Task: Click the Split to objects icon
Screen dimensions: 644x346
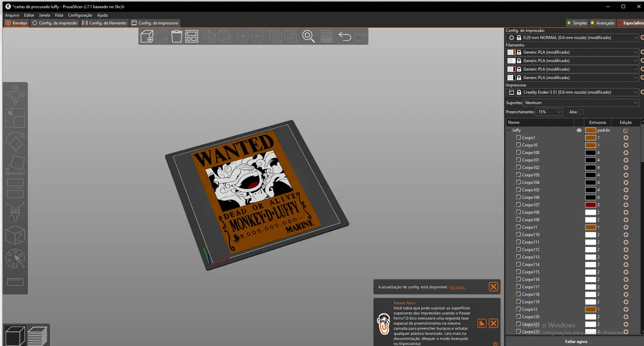Action: click(275, 37)
